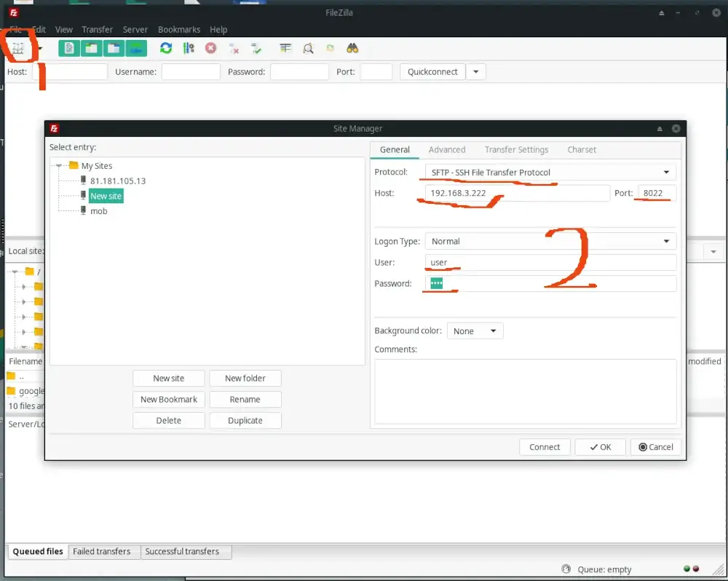
Task: Open the Edit menu
Action: (39, 30)
